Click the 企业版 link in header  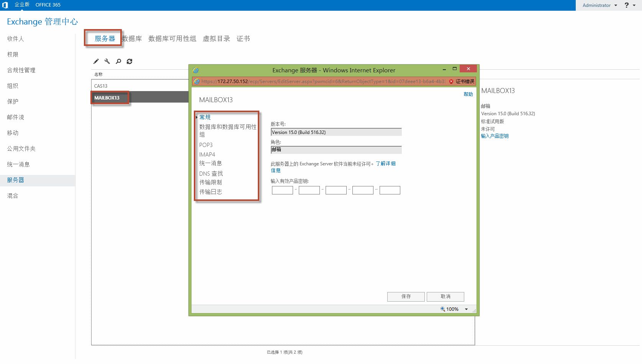(22, 5)
